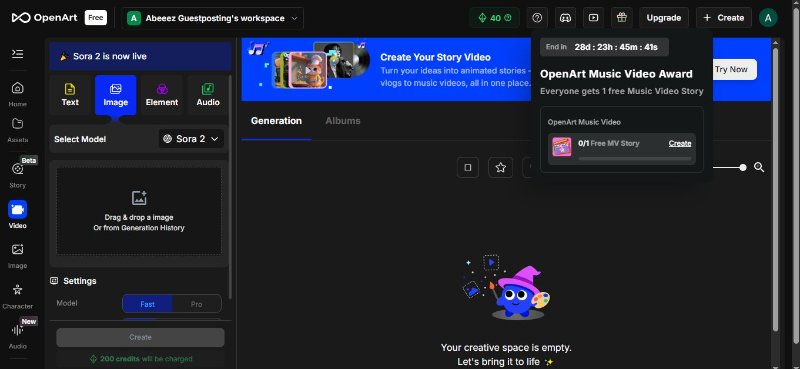This screenshot has width=800, height=369.
Task: Click the Settings section header
Action: pyautogui.click(x=73, y=281)
